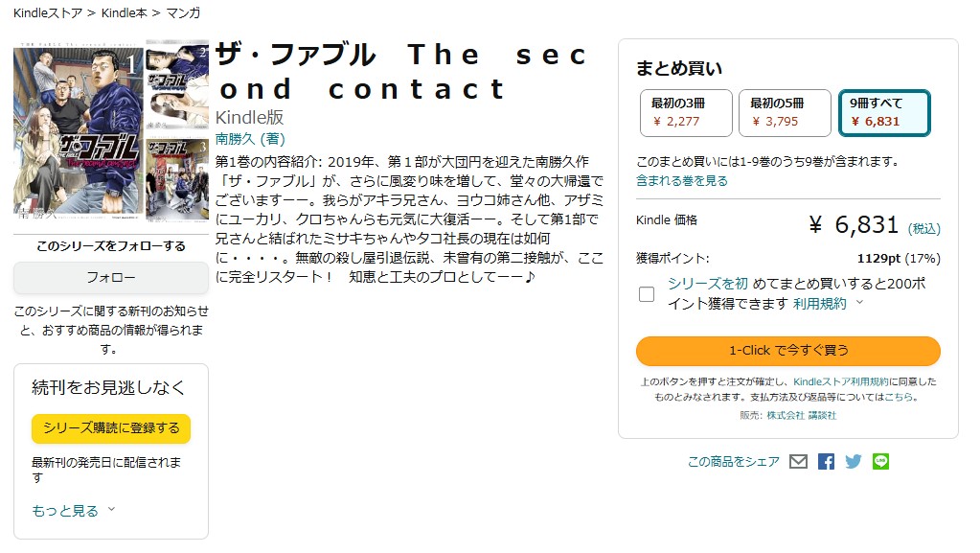Navigate to Kindleストア breadcrumb item
Screen dimensions: 980x553
tap(47, 13)
